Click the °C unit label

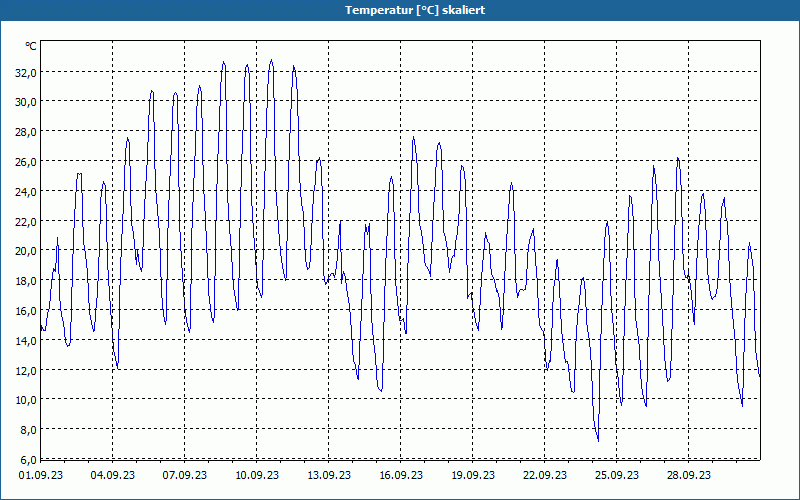tap(31, 46)
